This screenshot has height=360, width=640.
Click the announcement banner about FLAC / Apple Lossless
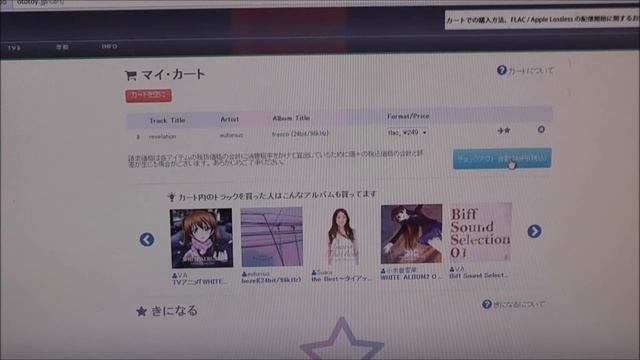pos(542,19)
